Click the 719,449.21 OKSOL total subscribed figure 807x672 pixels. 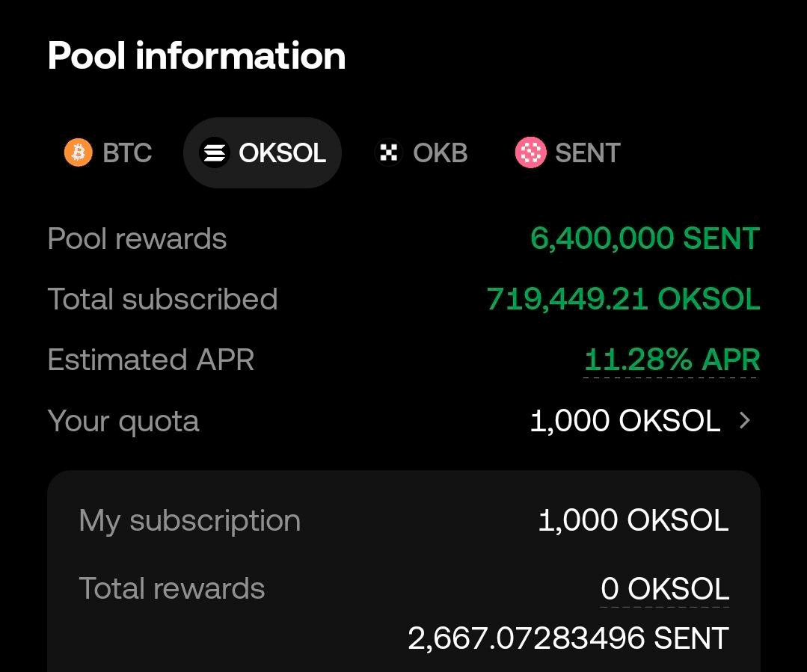click(x=623, y=299)
